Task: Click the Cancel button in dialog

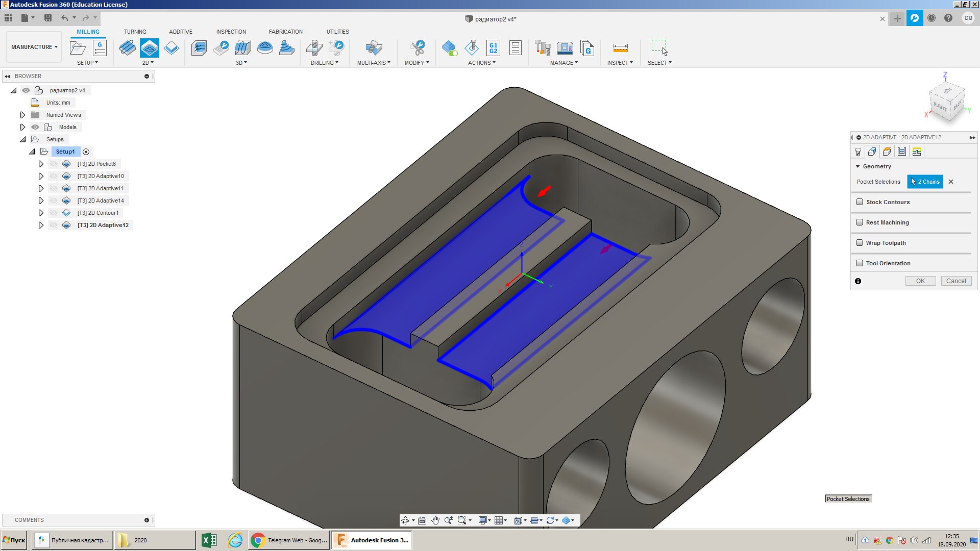Action: [x=955, y=281]
